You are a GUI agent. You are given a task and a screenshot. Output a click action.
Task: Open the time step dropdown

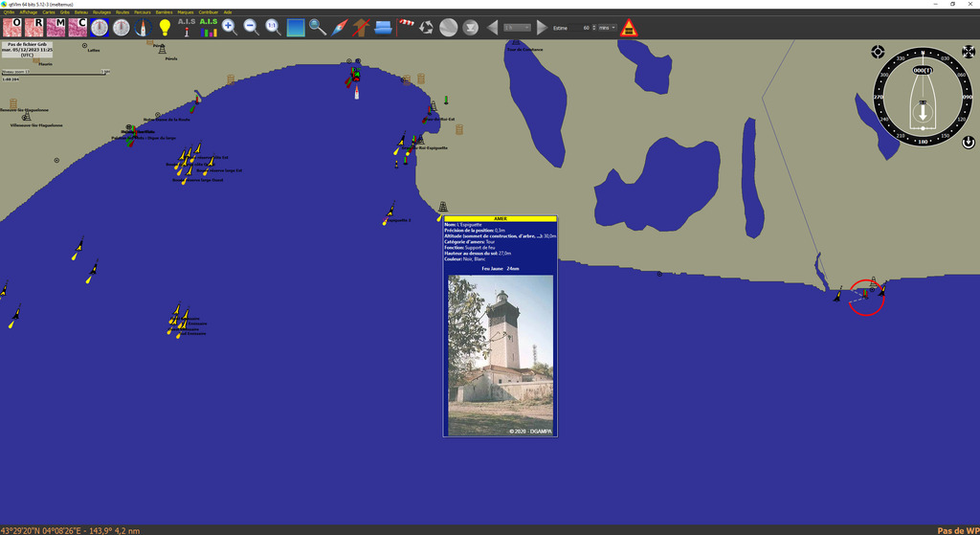point(517,28)
